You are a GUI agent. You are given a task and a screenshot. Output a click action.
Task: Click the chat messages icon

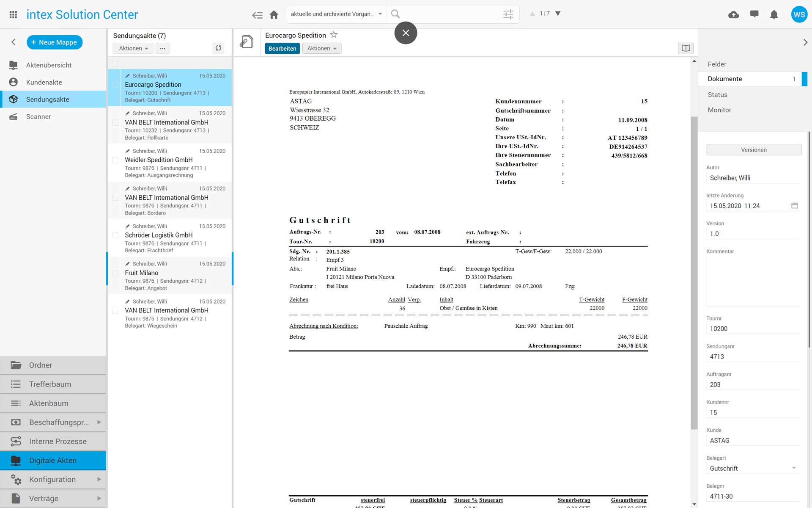754,14
